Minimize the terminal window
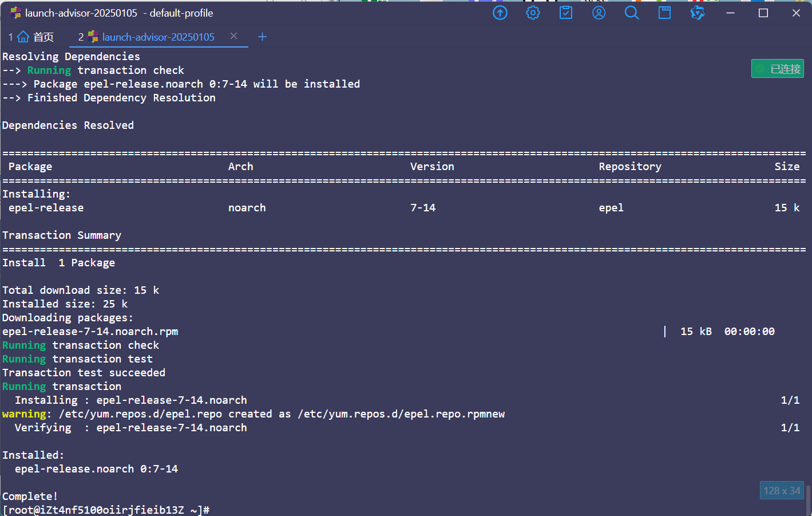 tap(730, 13)
